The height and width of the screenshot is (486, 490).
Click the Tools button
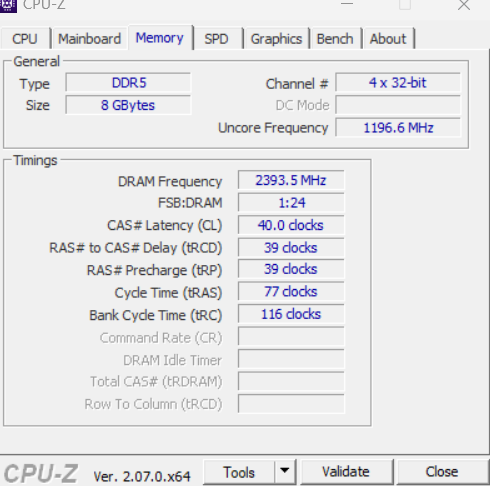[239, 472]
